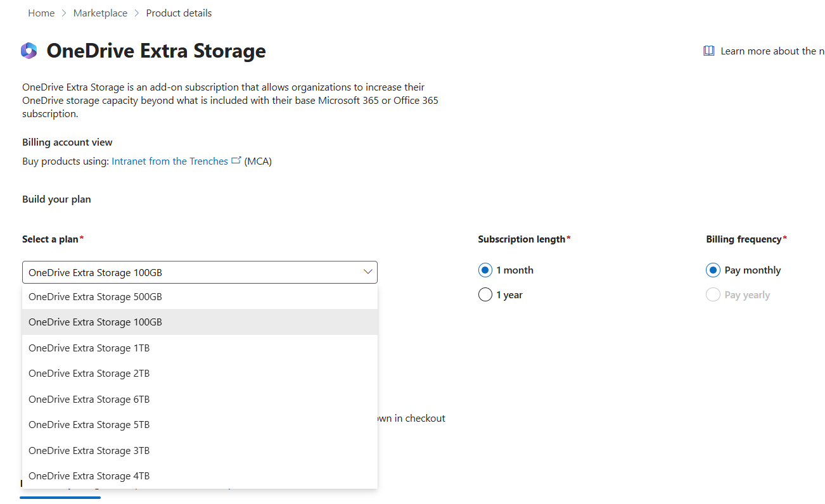Pick OneDrive Extra Storage 4TB plan
The height and width of the screenshot is (504, 825).
click(x=200, y=476)
